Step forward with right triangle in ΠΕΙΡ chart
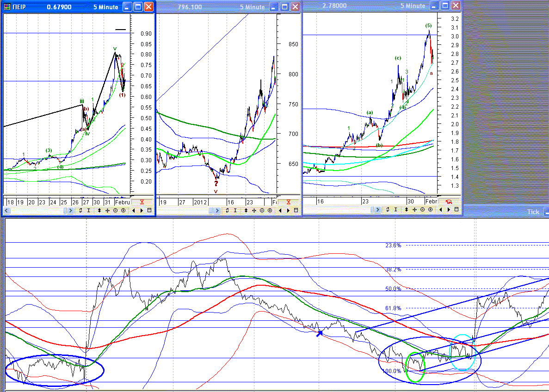Viewport: 549px width, 392px height. pyautogui.click(x=142, y=210)
